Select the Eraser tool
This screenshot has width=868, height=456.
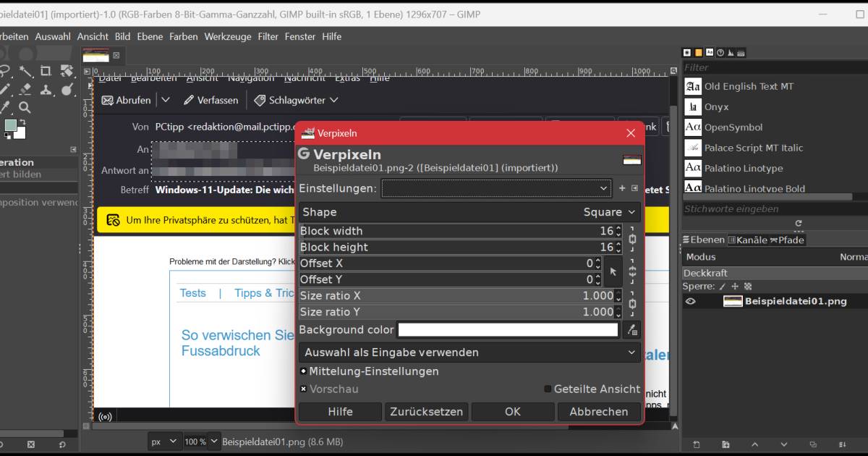[25, 90]
